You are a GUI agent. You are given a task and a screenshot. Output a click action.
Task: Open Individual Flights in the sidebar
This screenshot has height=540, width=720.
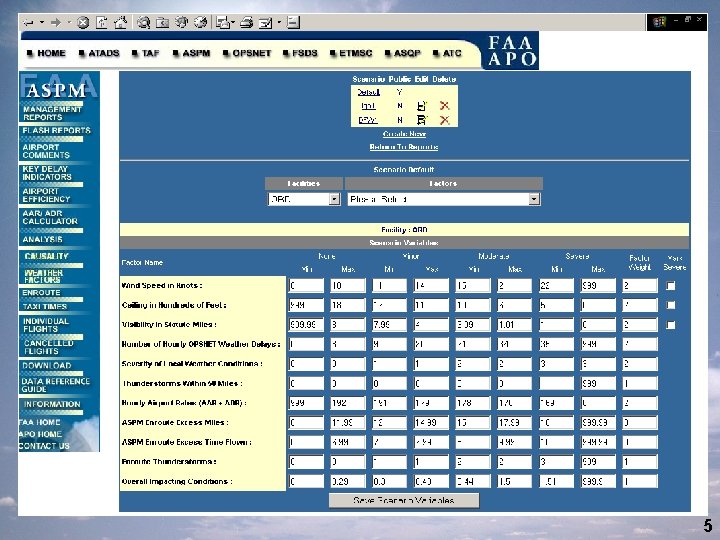(x=45, y=325)
